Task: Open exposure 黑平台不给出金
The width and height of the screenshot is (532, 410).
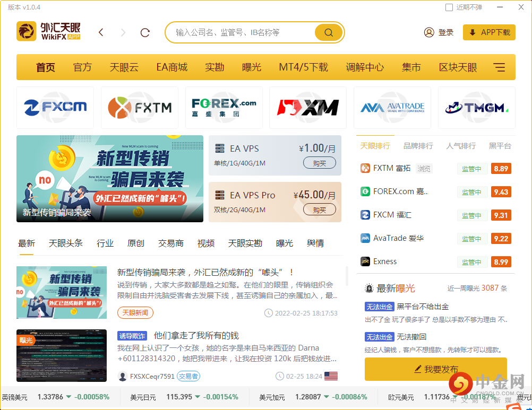Action: (423, 307)
